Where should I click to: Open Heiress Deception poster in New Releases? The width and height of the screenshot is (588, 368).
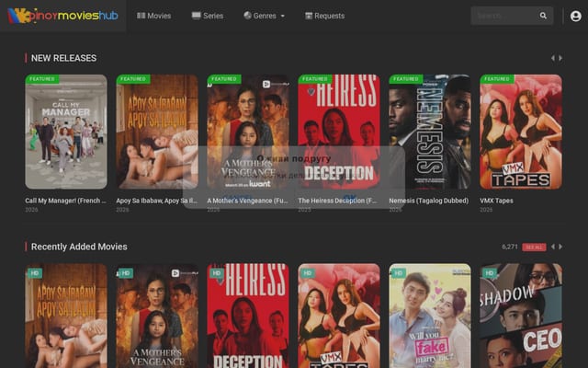click(x=339, y=132)
